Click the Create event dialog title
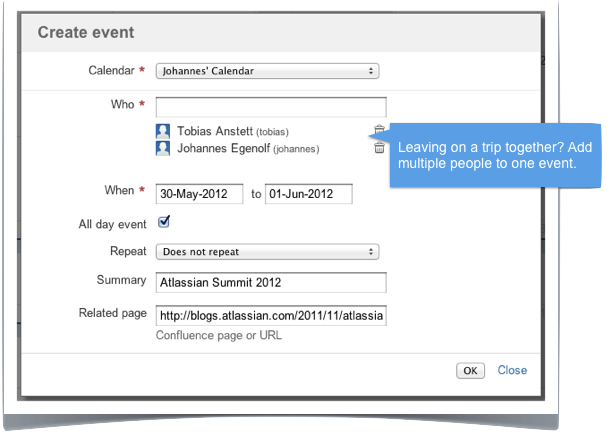Screen dimensions: 607x436 [86, 33]
